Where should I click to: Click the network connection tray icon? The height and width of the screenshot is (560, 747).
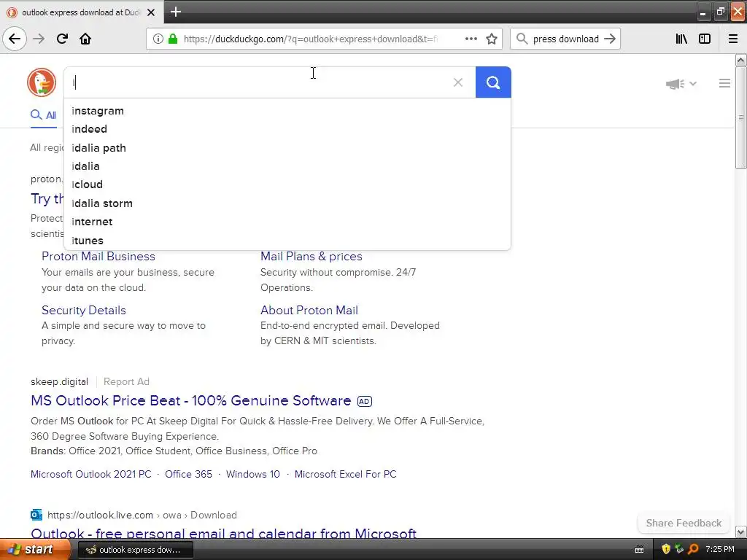pyautogui.click(x=679, y=550)
